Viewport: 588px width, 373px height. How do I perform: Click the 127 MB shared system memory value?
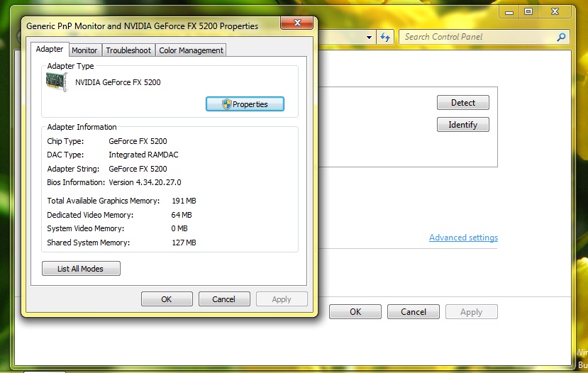click(184, 243)
